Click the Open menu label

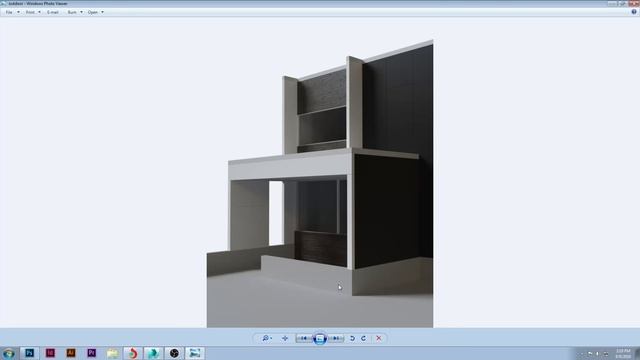pyautogui.click(x=93, y=12)
